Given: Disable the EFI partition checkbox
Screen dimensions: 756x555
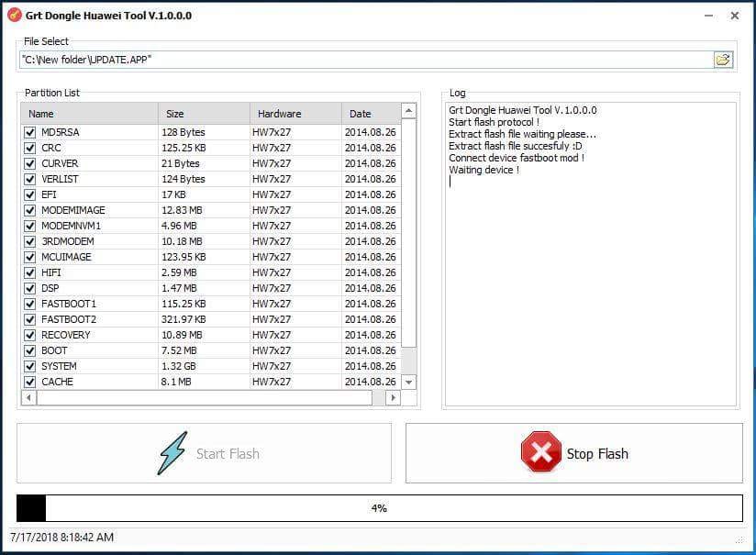Looking at the screenshot, I should (30, 194).
